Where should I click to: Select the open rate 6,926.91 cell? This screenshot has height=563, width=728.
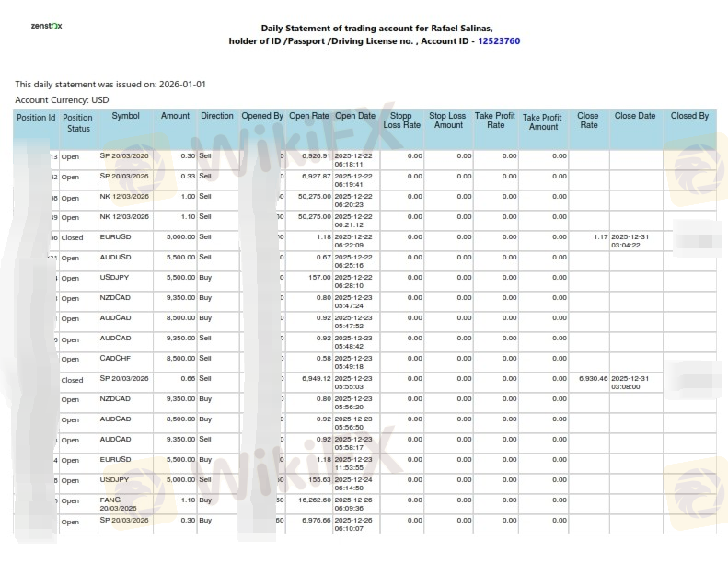point(308,160)
